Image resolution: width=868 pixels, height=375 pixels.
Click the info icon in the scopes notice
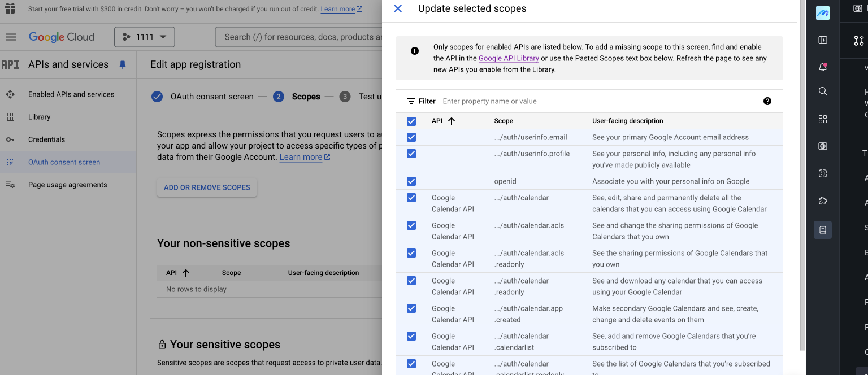tap(415, 51)
